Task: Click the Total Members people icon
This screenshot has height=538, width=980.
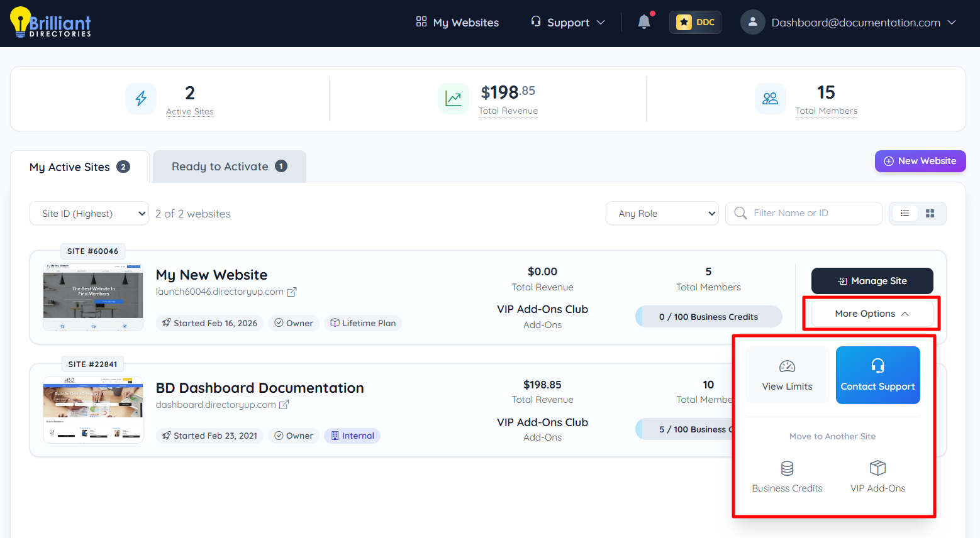Action: [x=771, y=99]
